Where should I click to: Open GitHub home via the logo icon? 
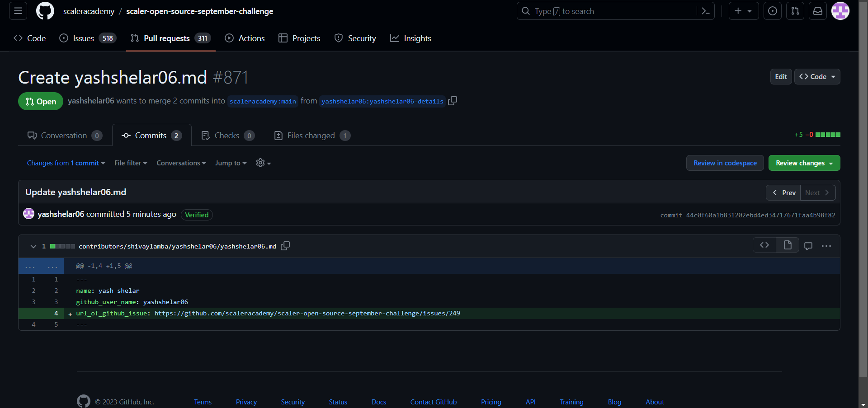45,11
